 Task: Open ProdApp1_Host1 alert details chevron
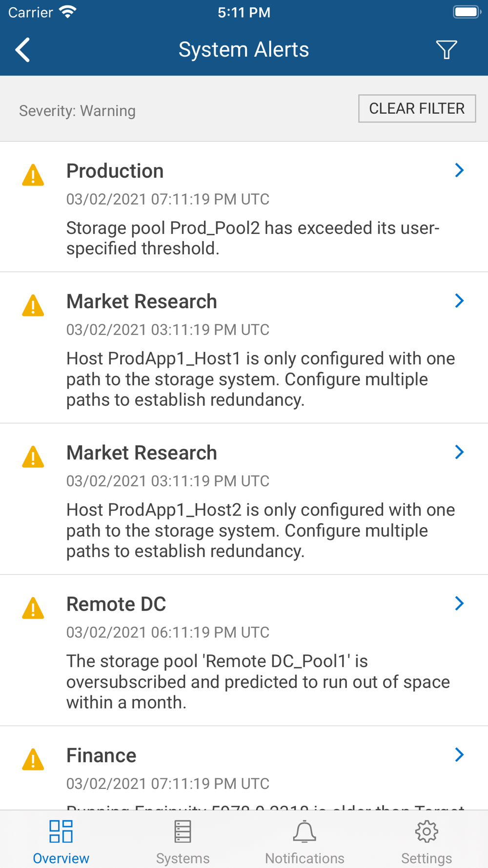(459, 301)
